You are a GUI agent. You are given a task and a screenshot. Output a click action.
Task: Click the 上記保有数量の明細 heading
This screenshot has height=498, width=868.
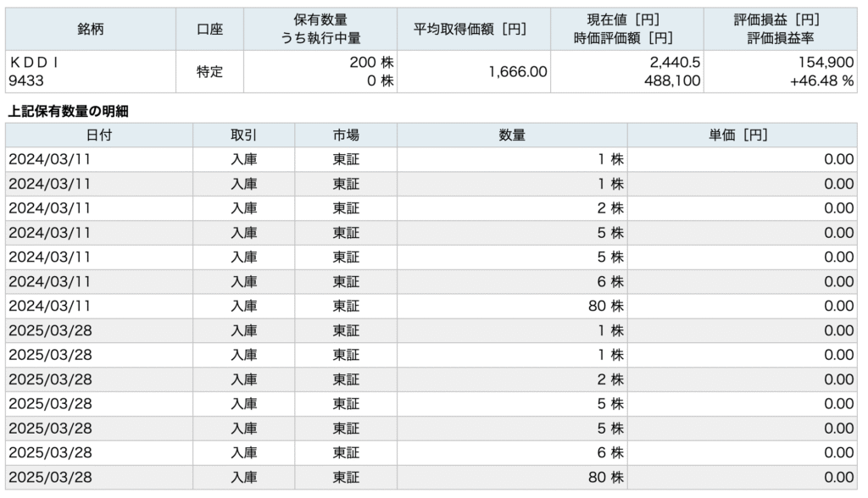coord(68,111)
